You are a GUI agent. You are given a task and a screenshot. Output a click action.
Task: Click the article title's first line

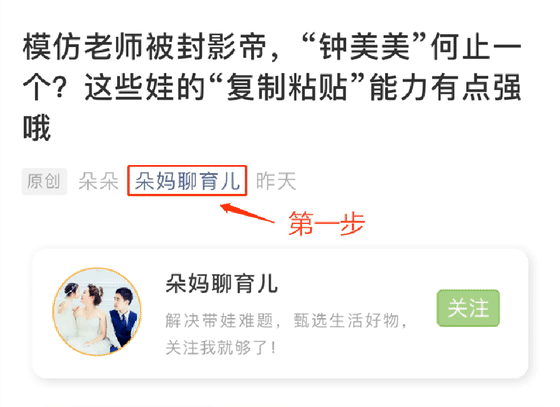[x=272, y=46]
